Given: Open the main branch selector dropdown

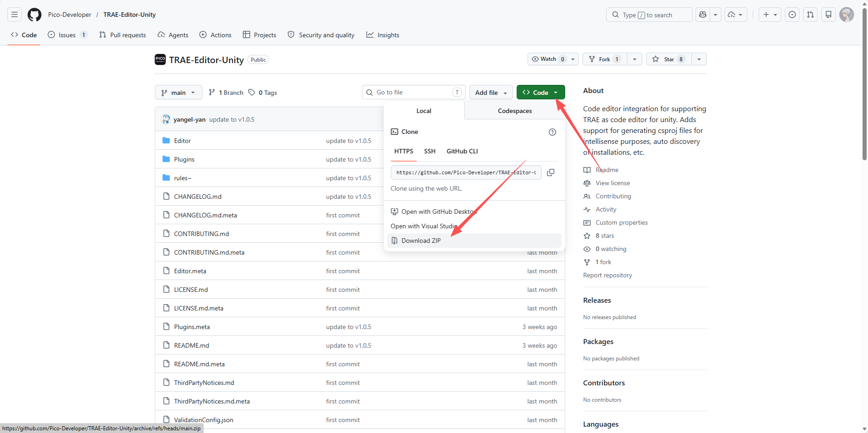Looking at the screenshot, I should [x=178, y=93].
